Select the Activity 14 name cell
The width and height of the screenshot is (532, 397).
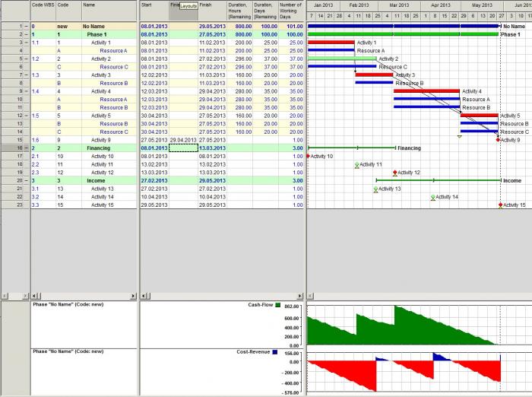point(109,197)
